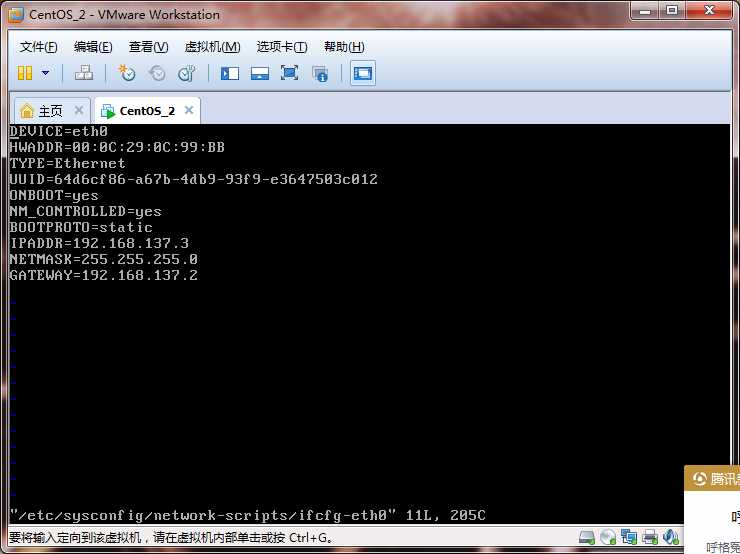Click the network adapter status icon
The height and width of the screenshot is (554, 740).
pos(629,537)
